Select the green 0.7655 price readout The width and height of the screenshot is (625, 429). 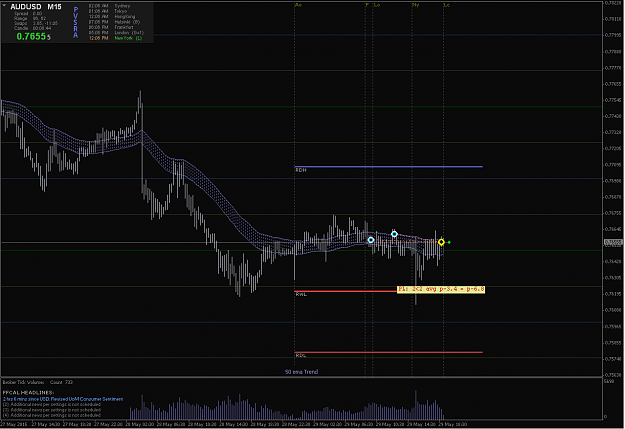pos(31,36)
